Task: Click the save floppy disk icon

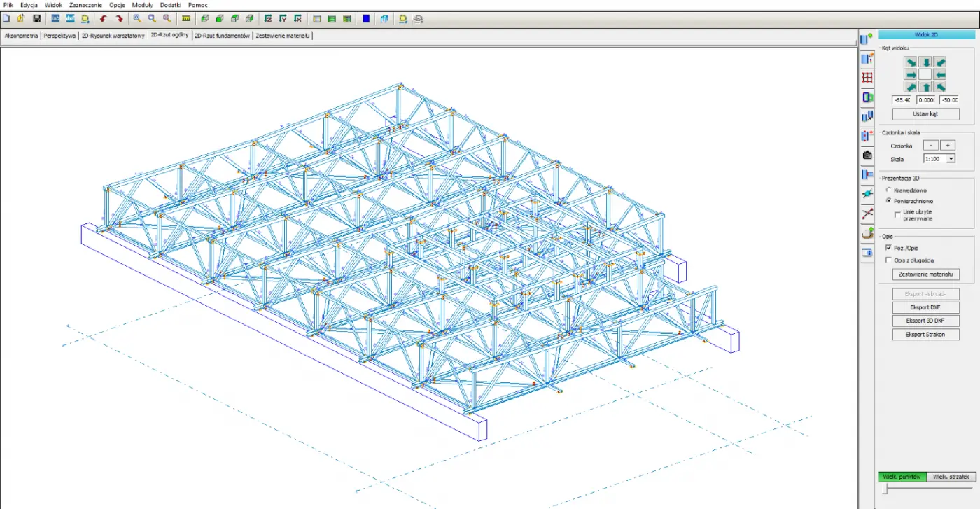Action: [37, 19]
